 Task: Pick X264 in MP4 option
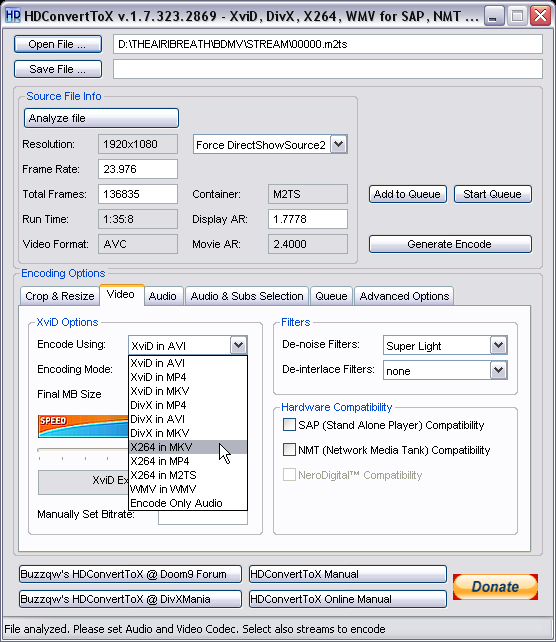pos(188,461)
